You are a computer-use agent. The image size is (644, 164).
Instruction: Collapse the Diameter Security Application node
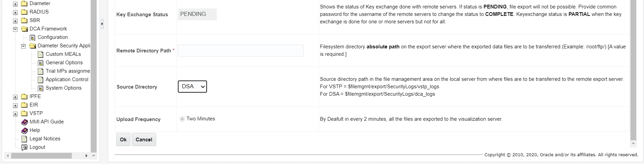tap(23, 46)
